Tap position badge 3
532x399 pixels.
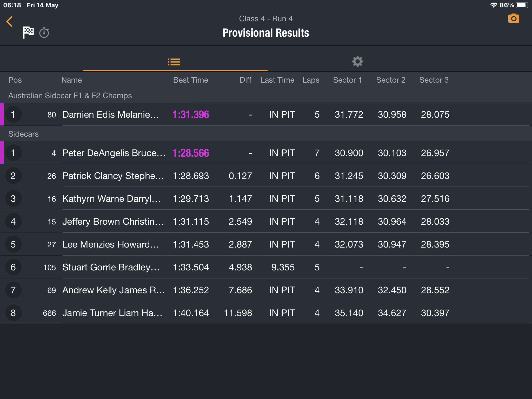[x=13, y=198]
